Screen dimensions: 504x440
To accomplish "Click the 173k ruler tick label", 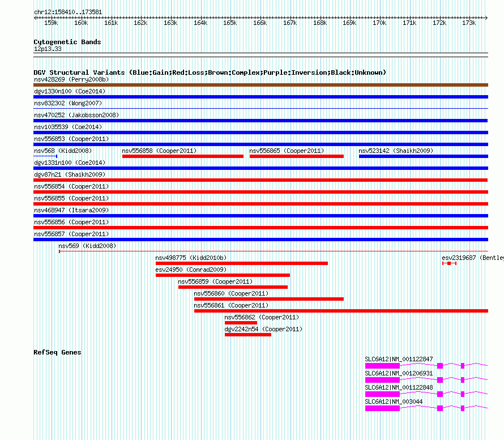I will (469, 23).
